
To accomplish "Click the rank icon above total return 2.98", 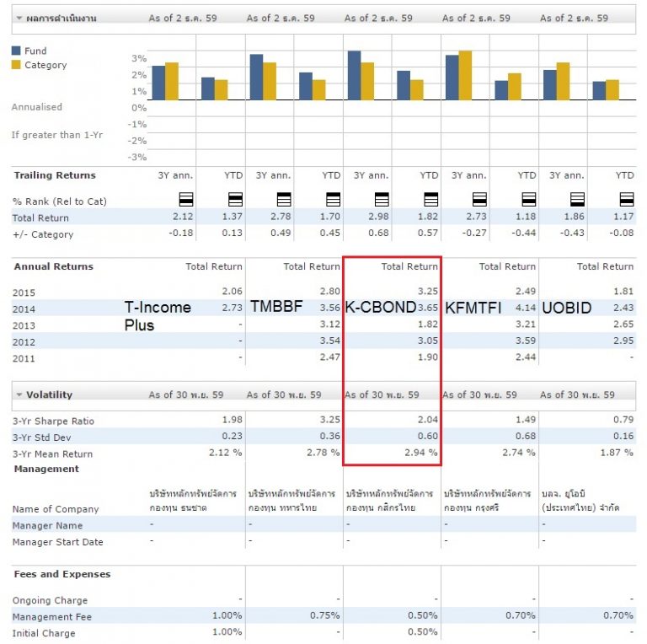I will 382,200.
